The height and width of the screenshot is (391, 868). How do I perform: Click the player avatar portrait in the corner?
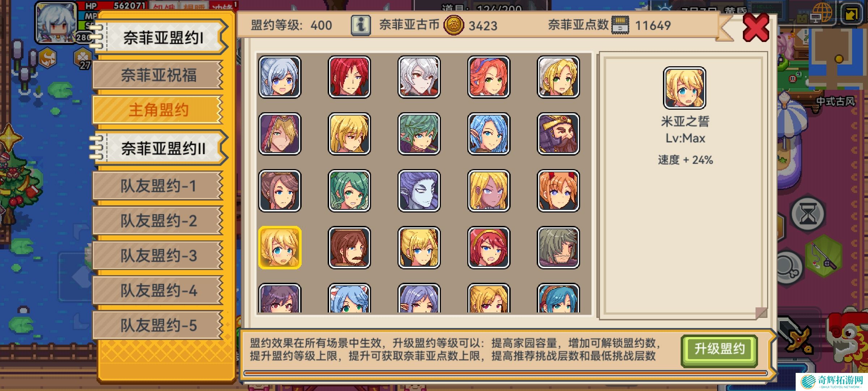pyautogui.click(x=56, y=22)
